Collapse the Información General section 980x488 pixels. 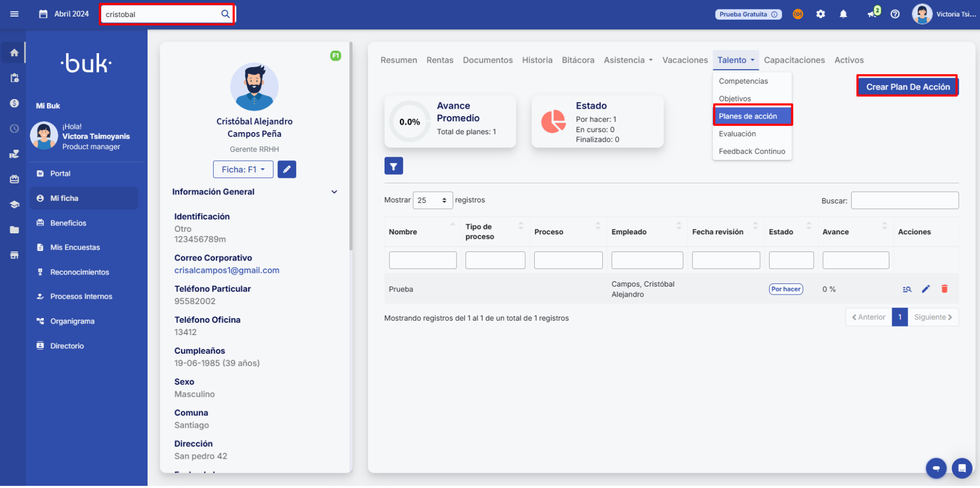(334, 192)
